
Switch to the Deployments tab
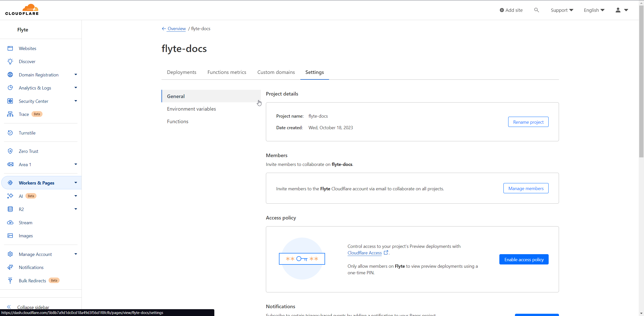181,72
